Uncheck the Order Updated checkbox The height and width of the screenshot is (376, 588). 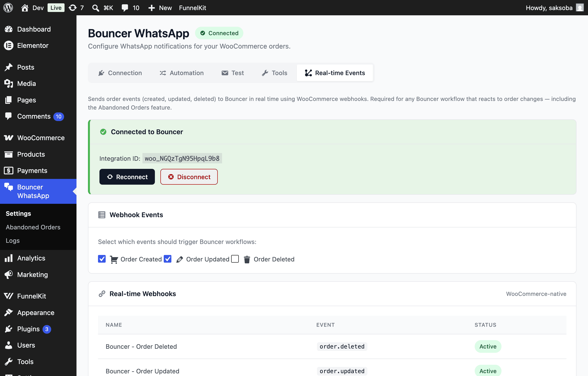coord(168,259)
